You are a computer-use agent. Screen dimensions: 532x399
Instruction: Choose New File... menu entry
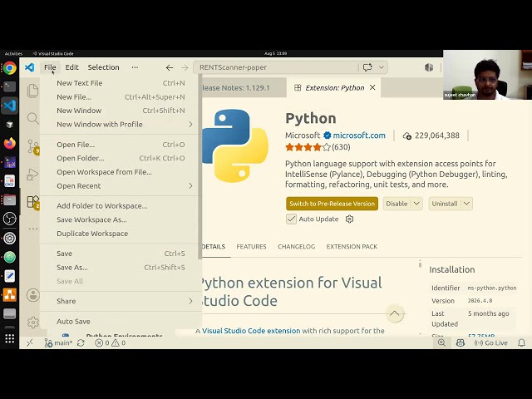point(121,97)
